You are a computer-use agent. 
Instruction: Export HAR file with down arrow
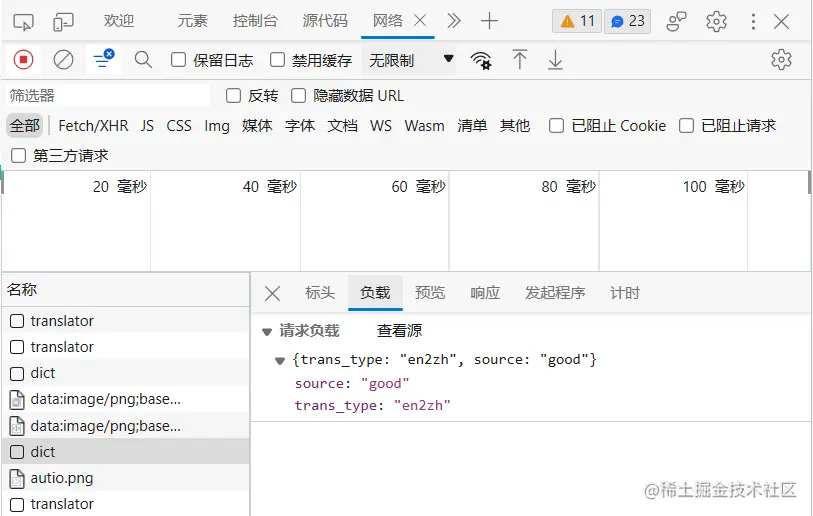point(555,60)
